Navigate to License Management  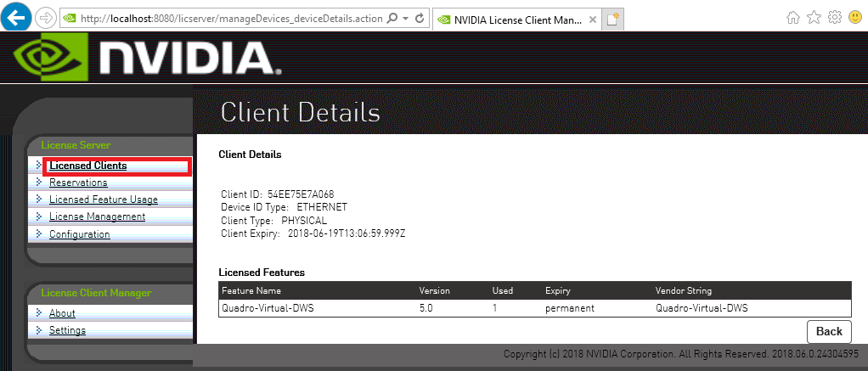97,216
